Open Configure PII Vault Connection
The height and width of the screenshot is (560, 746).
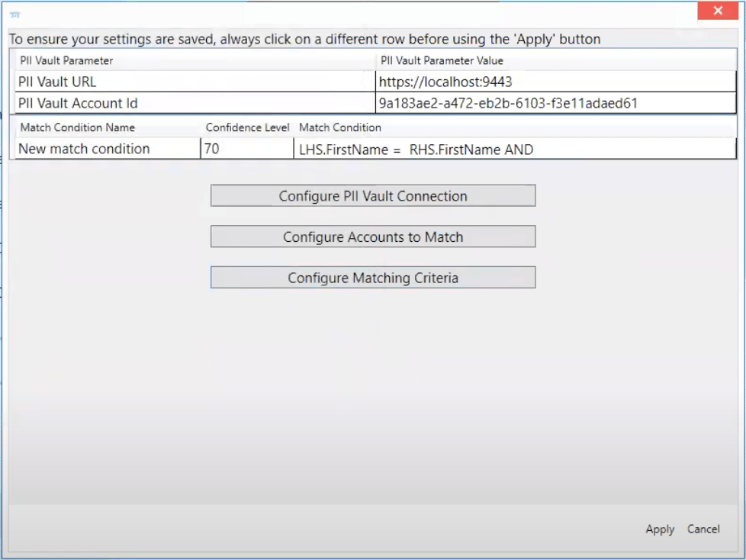[x=373, y=195]
